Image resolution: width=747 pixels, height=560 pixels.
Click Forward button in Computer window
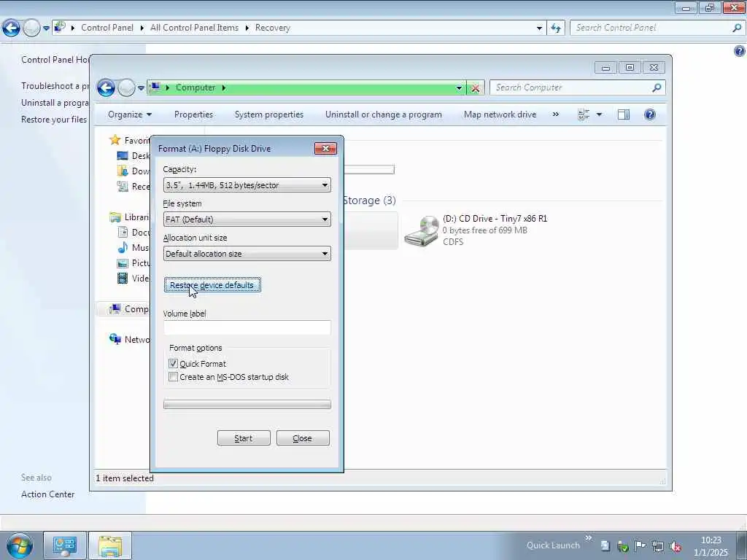coord(126,87)
